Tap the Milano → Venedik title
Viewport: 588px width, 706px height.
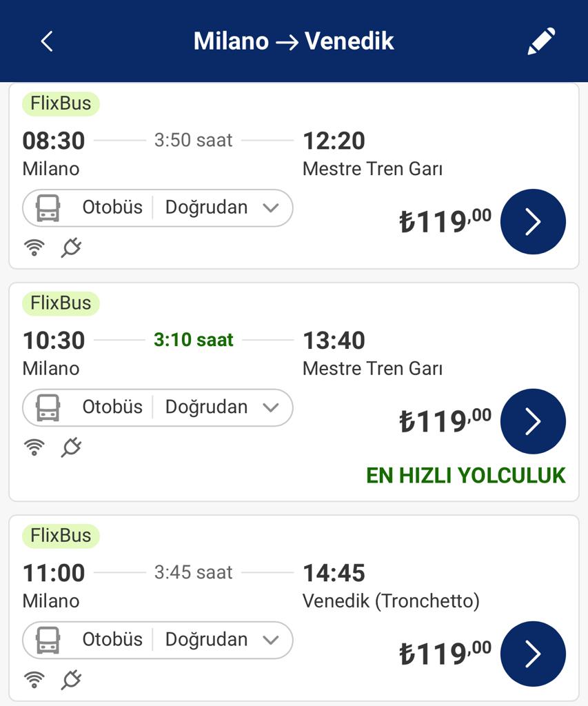(294, 41)
